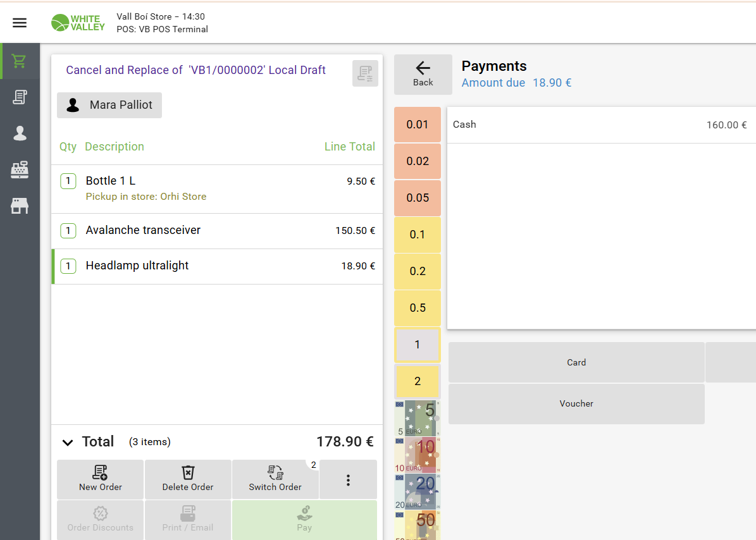Select the Headlamp ultralight order line
Viewport: 756px width, 540px height.
[217, 266]
